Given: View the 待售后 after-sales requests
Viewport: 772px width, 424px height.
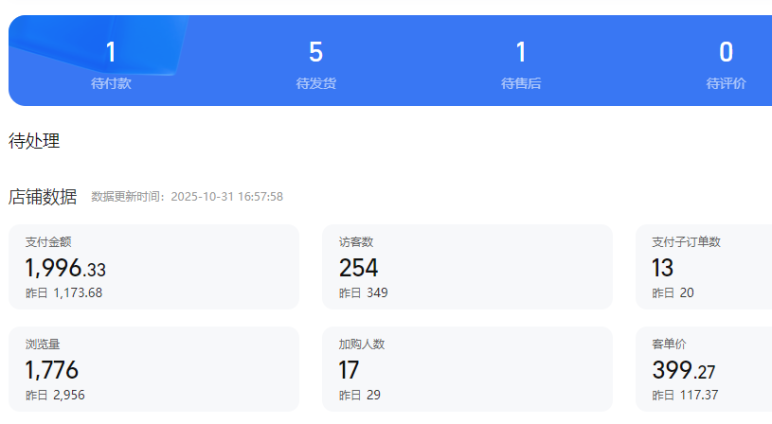Looking at the screenshot, I should (521, 63).
